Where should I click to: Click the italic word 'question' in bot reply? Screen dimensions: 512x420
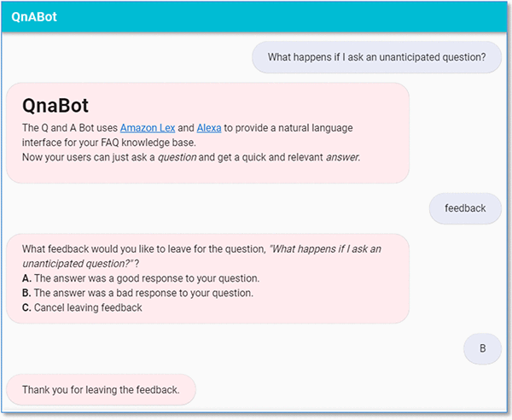click(177, 157)
